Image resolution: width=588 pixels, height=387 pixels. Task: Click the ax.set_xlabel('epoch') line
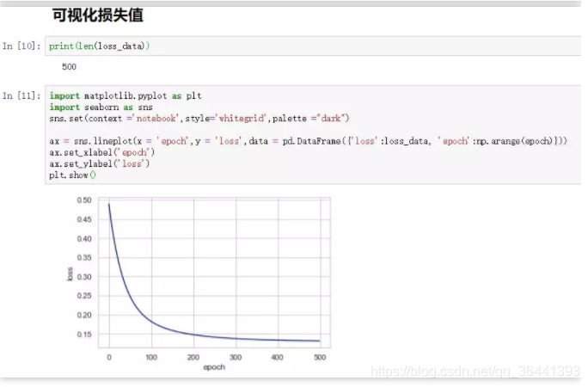point(102,152)
